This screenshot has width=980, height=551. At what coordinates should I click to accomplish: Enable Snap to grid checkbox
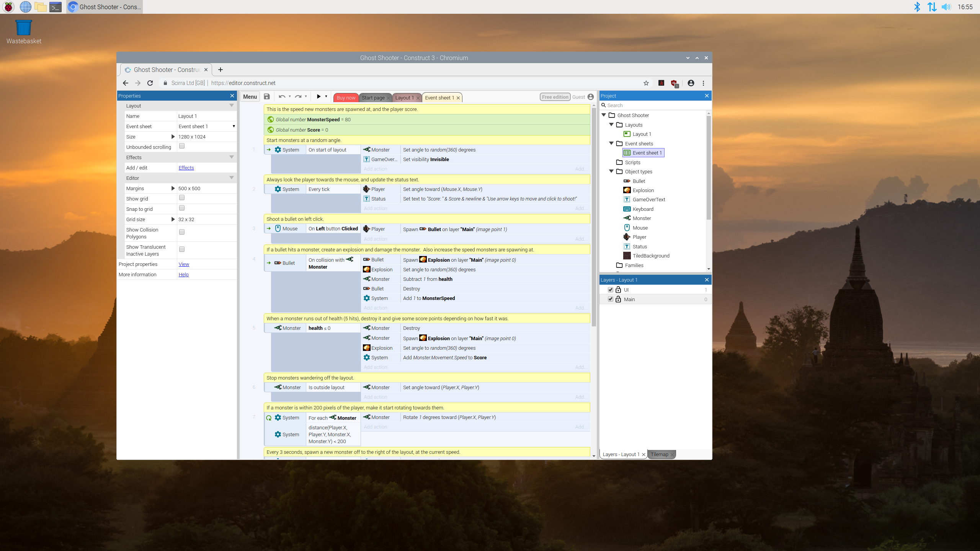[x=182, y=208]
